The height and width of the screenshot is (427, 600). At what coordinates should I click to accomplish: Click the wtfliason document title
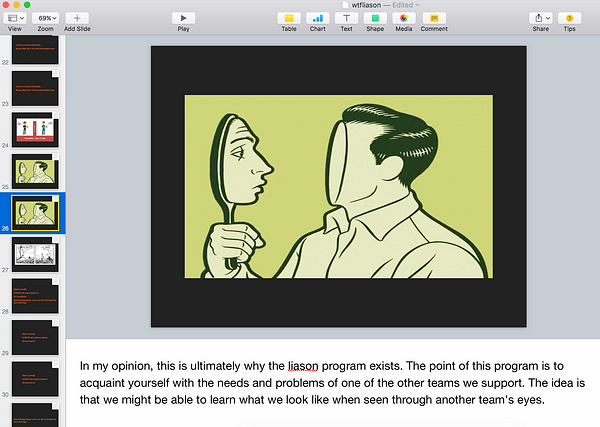tap(366, 5)
